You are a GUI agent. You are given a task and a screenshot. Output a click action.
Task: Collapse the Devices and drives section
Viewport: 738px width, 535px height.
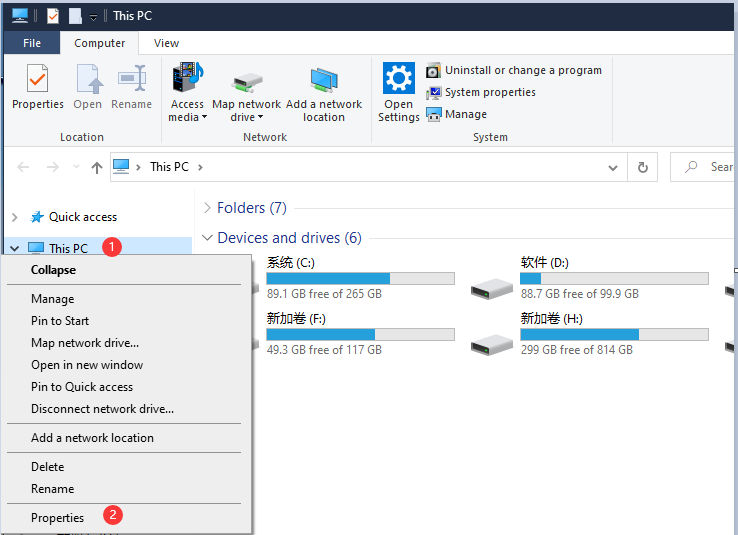point(207,238)
